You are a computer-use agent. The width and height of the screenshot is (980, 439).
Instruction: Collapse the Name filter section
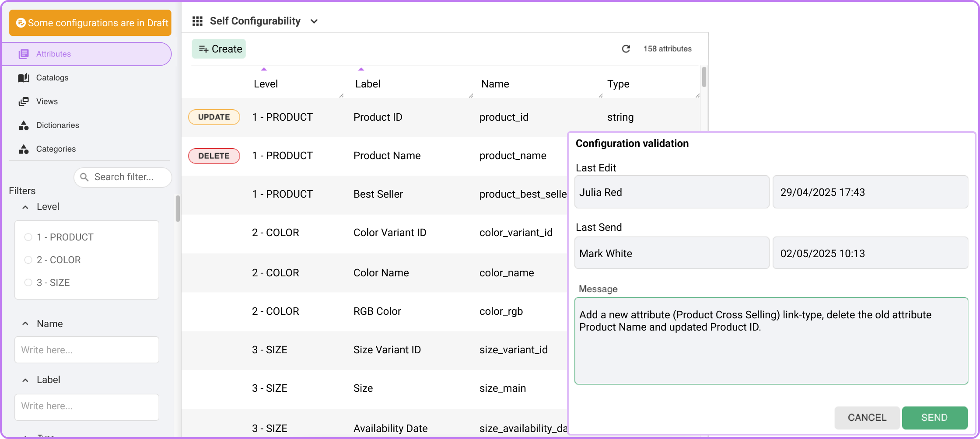click(x=25, y=324)
